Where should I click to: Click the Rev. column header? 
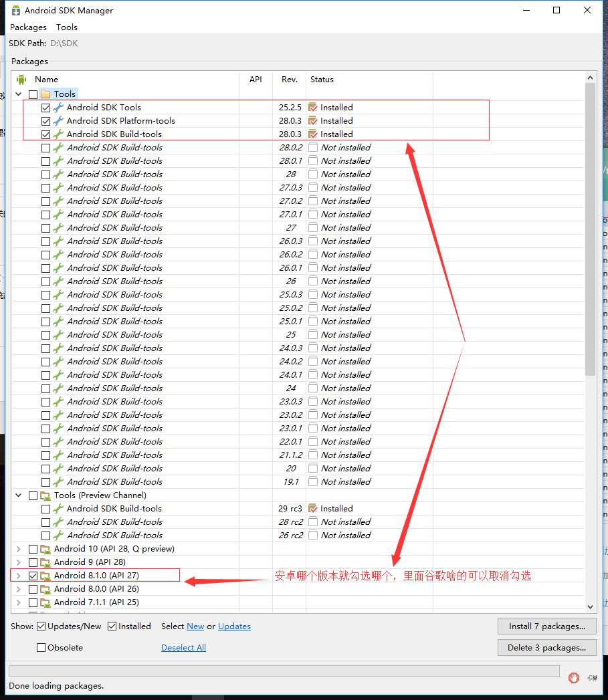coord(290,80)
